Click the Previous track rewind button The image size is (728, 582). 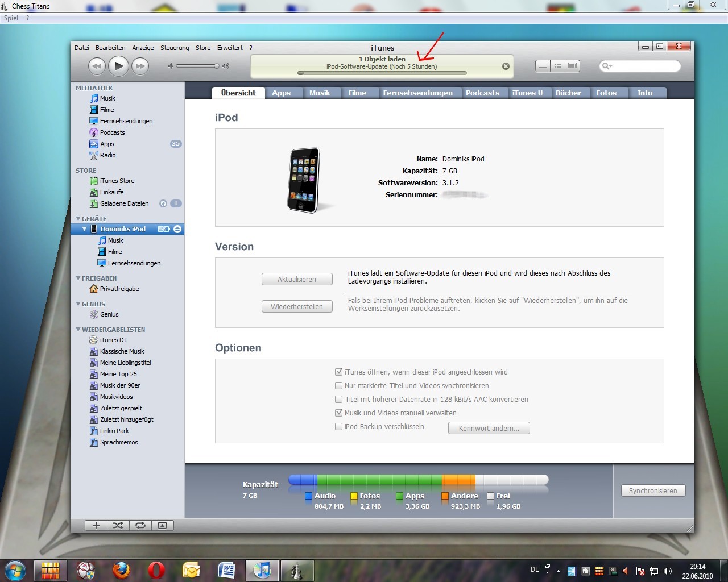pyautogui.click(x=97, y=66)
